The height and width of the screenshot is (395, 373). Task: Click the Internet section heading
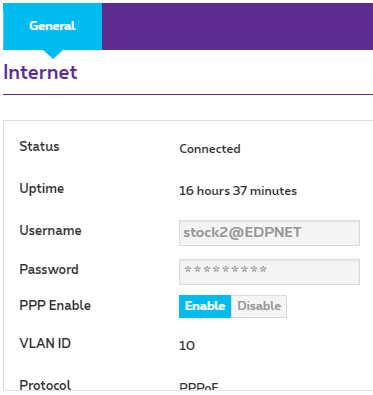click(40, 72)
